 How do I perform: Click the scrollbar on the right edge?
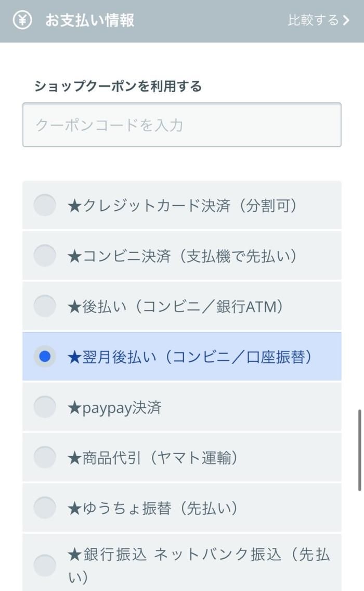coord(360,448)
